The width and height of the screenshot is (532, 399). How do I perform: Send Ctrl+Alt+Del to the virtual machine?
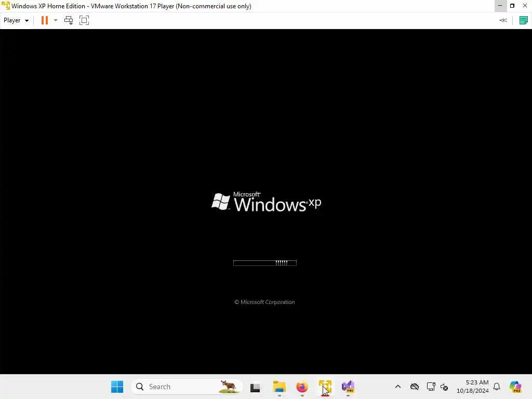(x=69, y=20)
